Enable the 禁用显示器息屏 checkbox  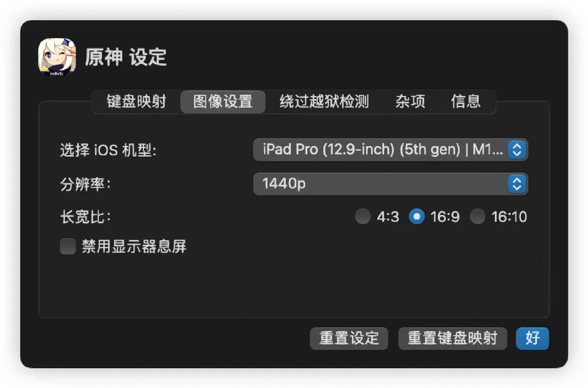tap(68, 247)
